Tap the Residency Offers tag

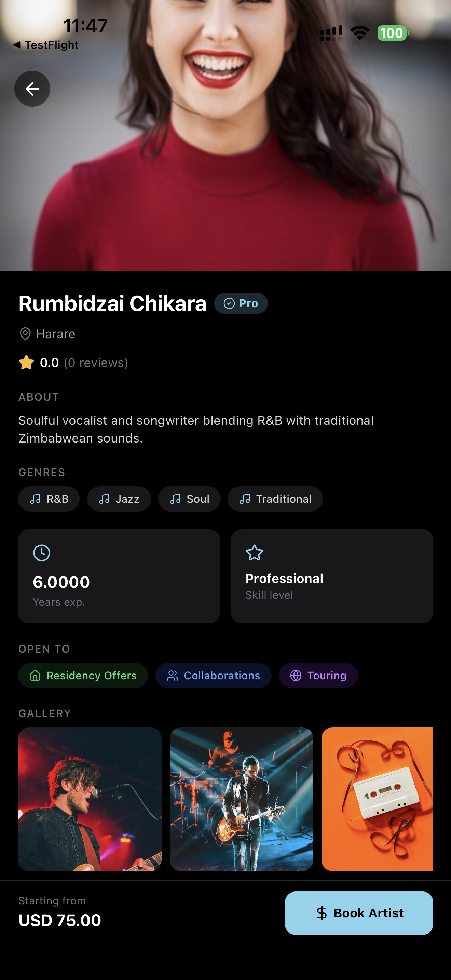click(83, 675)
